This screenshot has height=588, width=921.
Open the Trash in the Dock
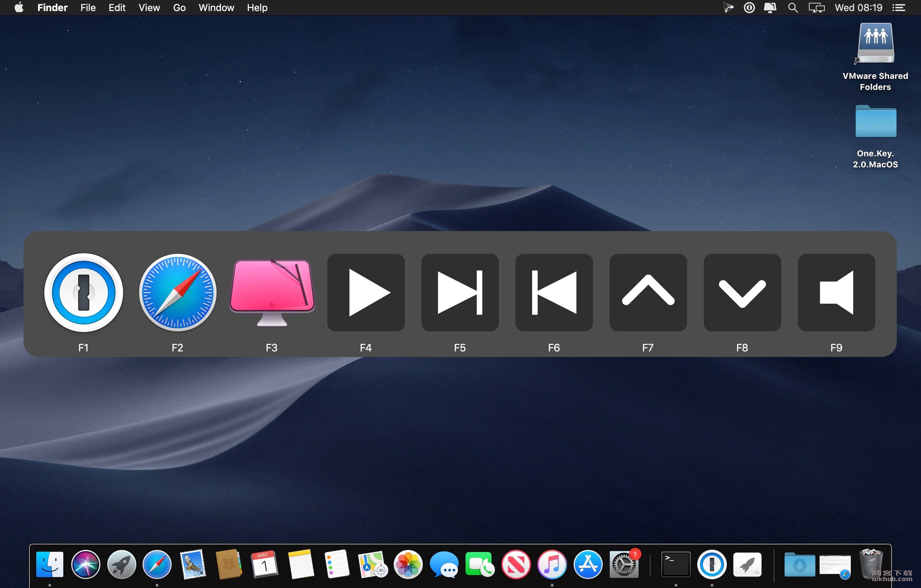[x=871, y=564]
